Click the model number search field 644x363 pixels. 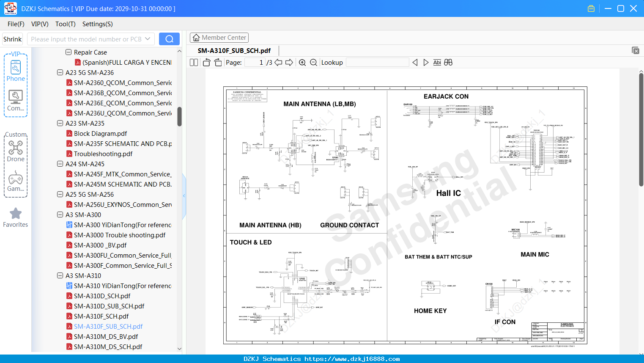click(86, 39)
